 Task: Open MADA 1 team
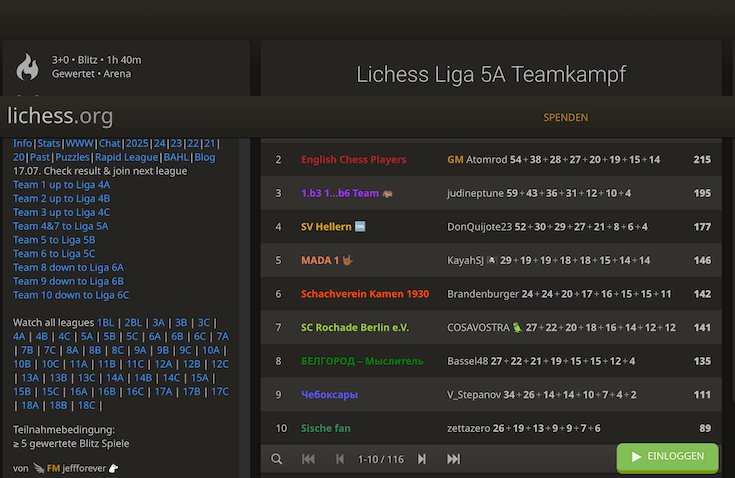[327, 261]
